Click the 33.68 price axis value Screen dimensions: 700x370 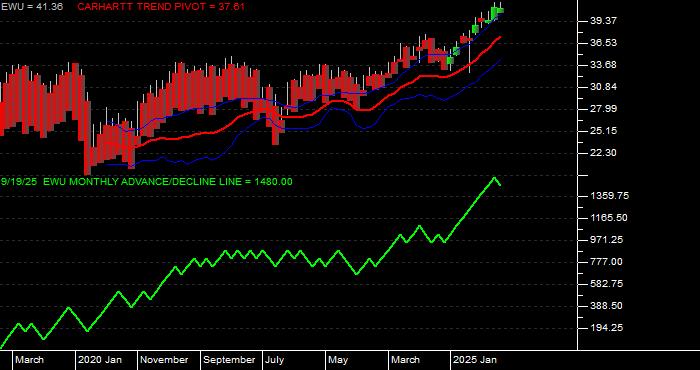pyautogui.click(x=604, y=65)
